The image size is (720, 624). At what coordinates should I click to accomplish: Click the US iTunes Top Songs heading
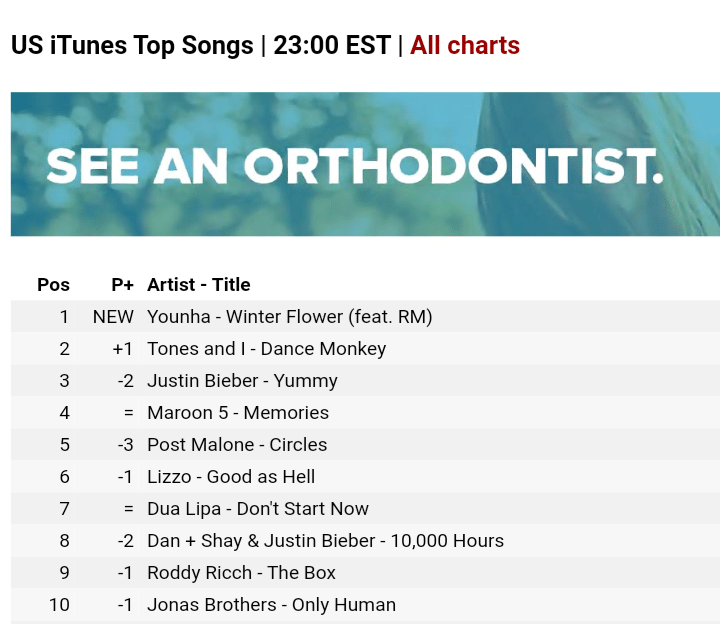point(132,46)
